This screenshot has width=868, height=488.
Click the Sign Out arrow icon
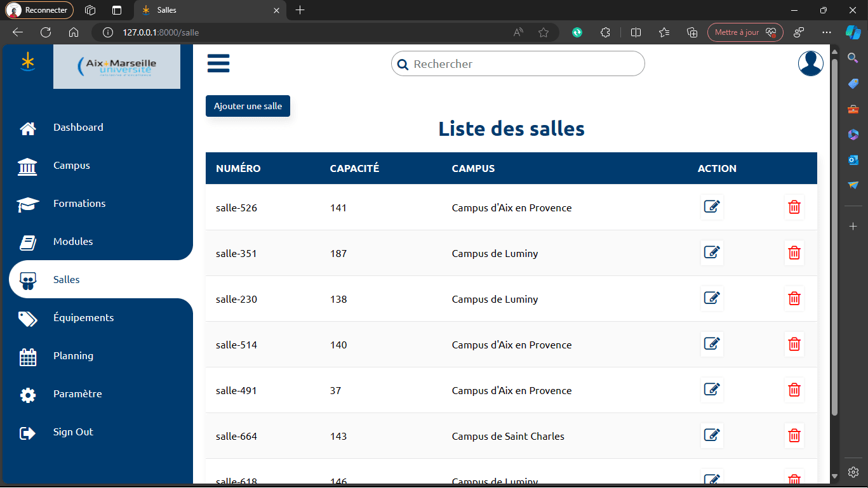point(28,433)
